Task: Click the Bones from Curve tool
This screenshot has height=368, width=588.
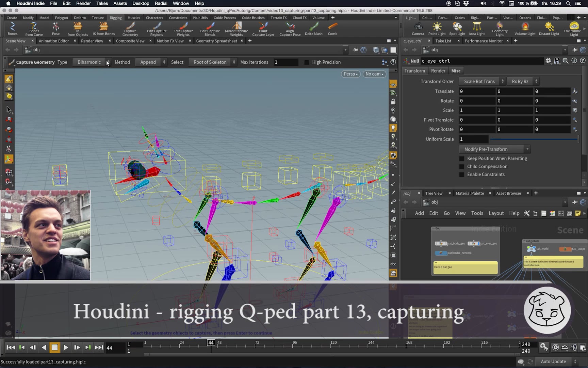Action: point(34,29)
